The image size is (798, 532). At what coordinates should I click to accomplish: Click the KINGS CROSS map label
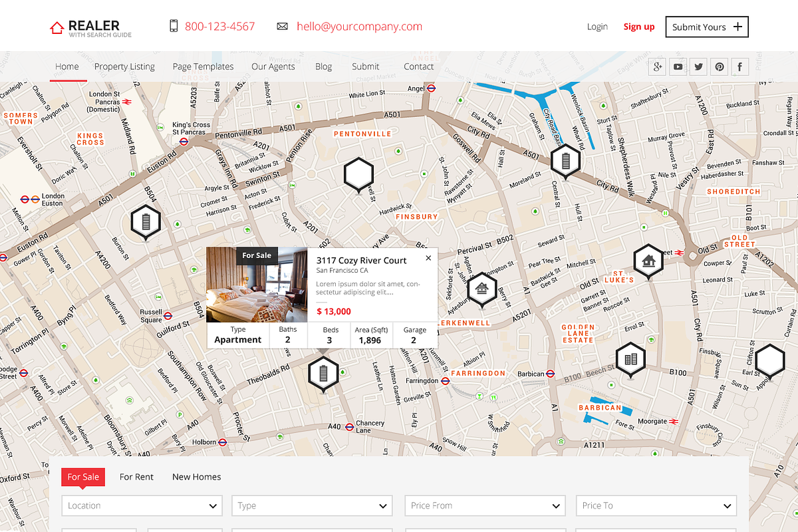click(x=90, y=139)
